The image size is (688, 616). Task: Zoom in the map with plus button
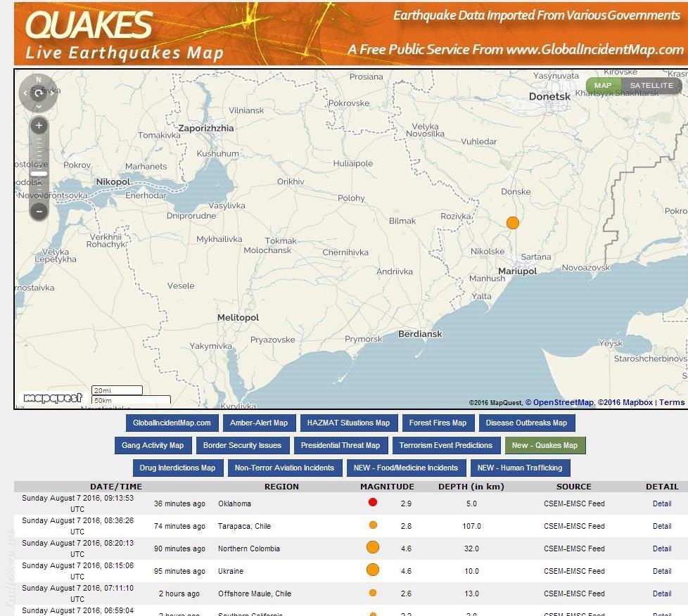tap(39, 125)
